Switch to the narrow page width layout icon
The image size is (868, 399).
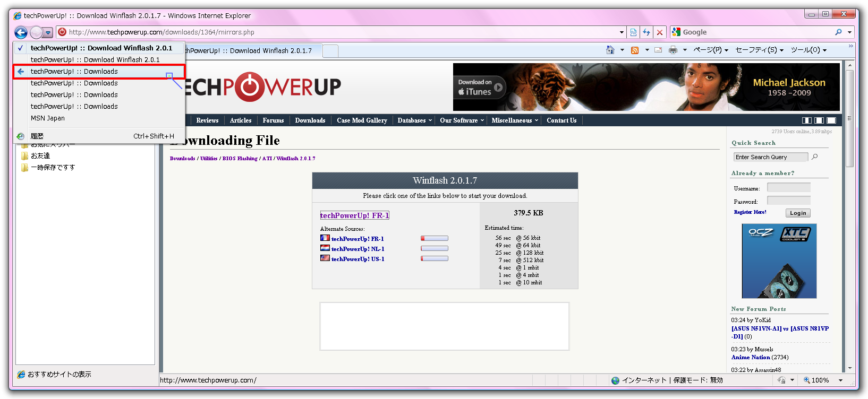point(806,120)
